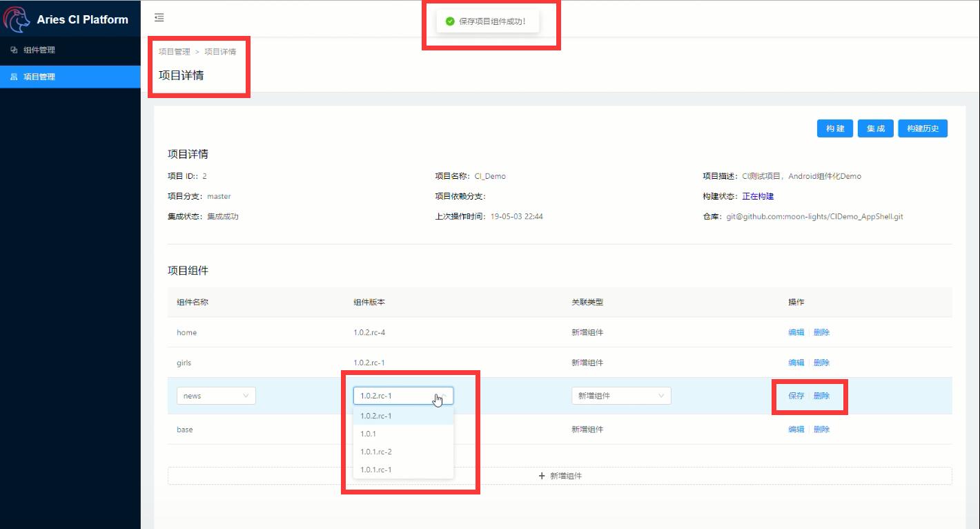The height and width of the screenshot is (529, 980).
Task: Delete the news component row
Action: coord(821,396)
